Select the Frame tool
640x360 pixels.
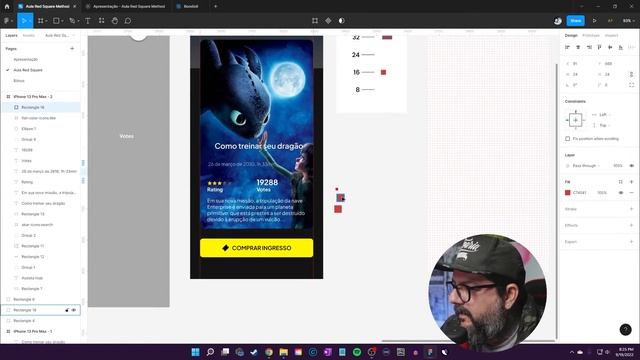pos(40,20)
